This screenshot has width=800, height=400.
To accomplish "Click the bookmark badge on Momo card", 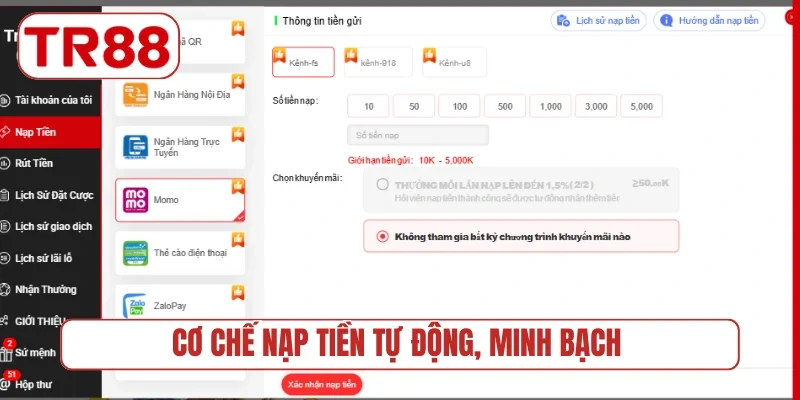I will pos(238,186).
